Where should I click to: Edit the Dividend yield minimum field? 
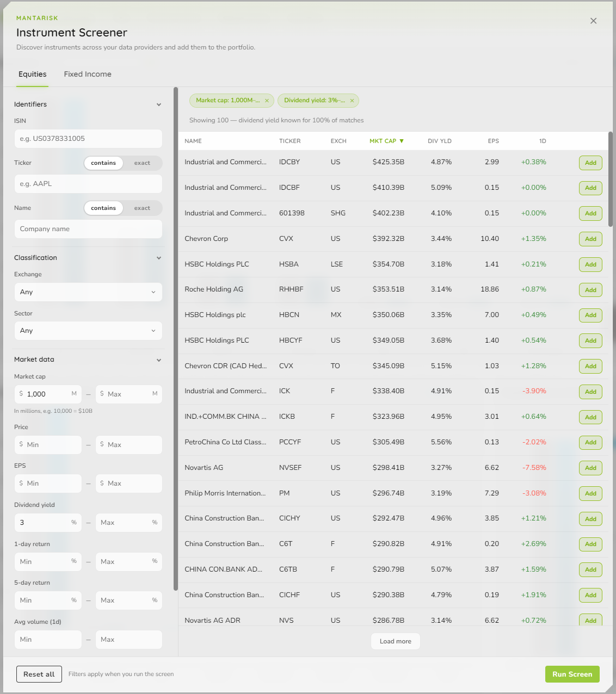click(x=48, y=522)
